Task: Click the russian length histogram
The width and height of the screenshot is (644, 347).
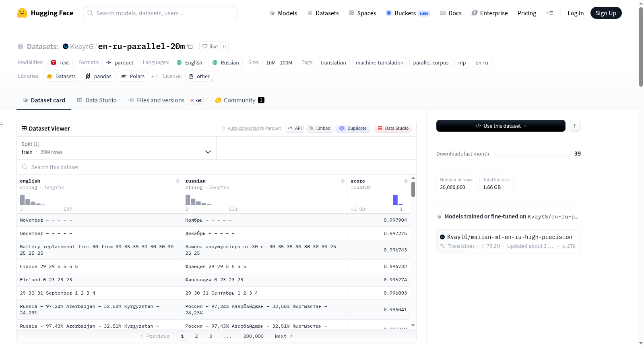Action: (212, 200)
